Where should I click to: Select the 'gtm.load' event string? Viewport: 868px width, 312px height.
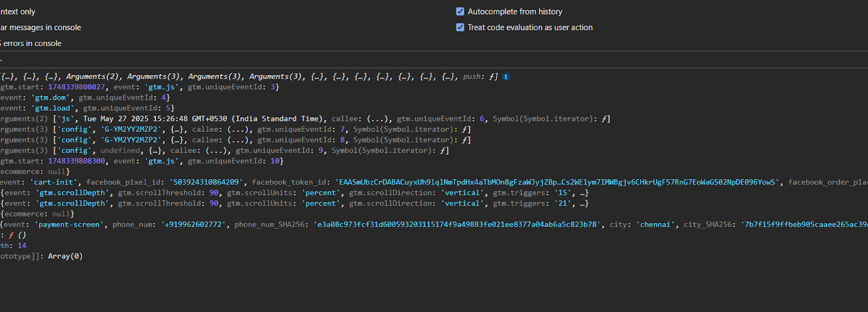(x=53, y=108)
